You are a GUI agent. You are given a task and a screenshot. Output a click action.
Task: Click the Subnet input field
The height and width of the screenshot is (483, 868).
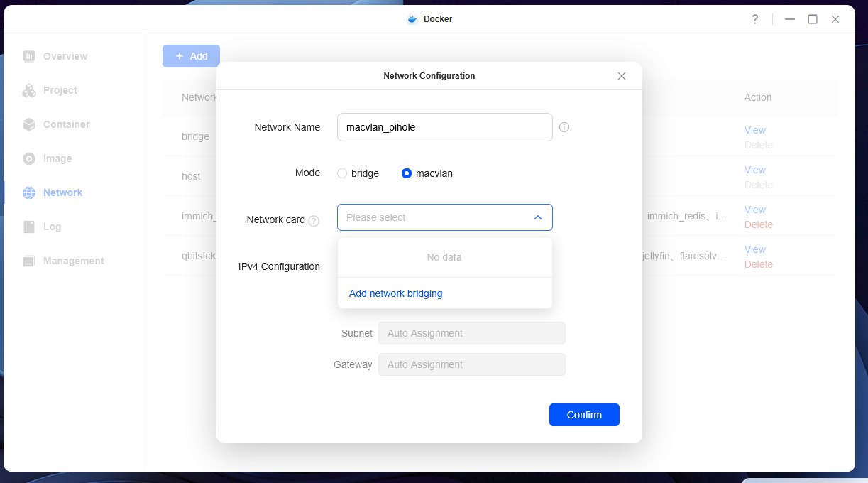click(471, 333)
